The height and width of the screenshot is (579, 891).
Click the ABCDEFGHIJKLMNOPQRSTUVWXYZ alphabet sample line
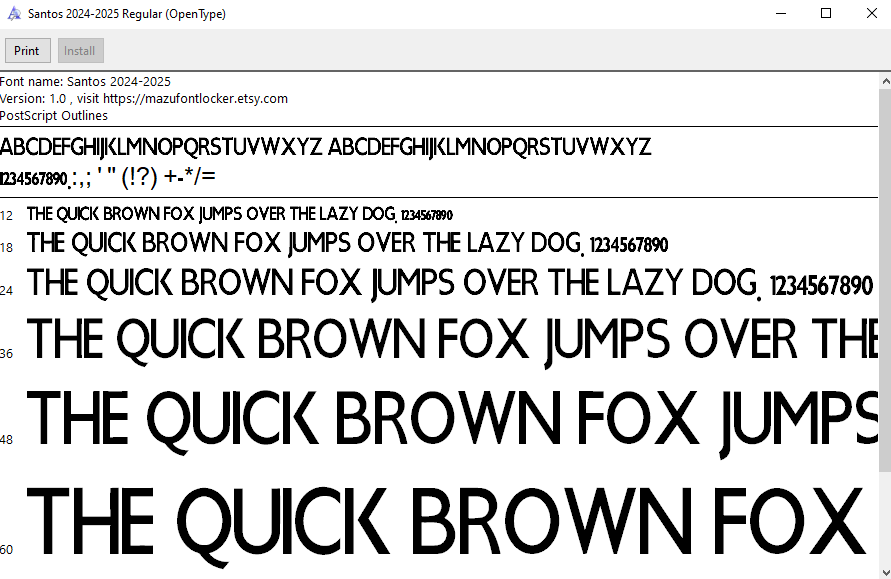325,148
